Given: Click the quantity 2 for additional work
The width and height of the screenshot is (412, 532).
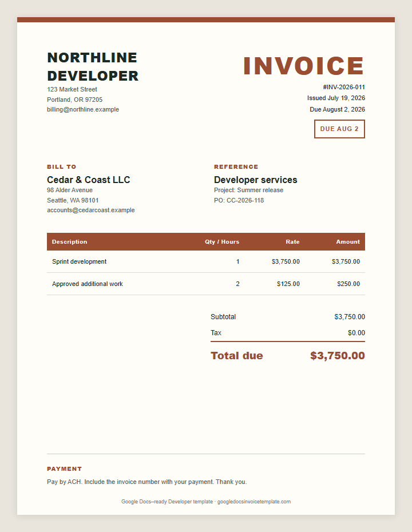Looking at the screenshot, I should pyautogui.click(x=237, y=284).
